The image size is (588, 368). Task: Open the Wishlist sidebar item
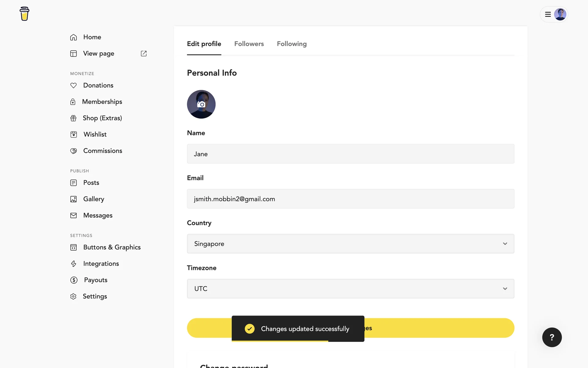point(95,134)
